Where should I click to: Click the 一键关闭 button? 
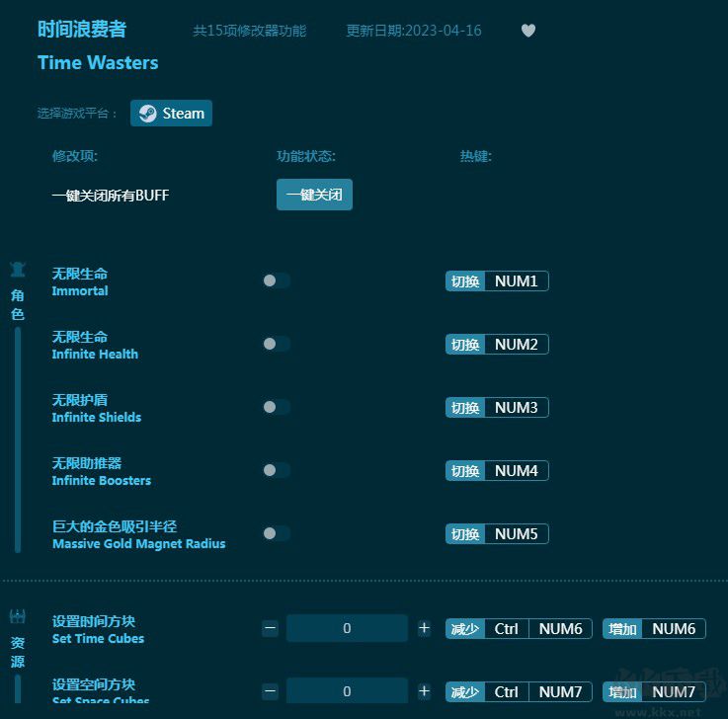click(314, 195)
